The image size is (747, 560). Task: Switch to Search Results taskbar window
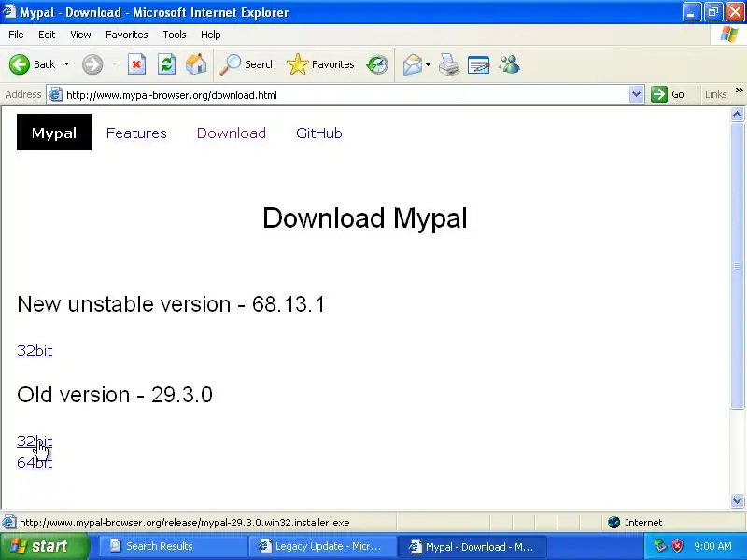[173, 546]
